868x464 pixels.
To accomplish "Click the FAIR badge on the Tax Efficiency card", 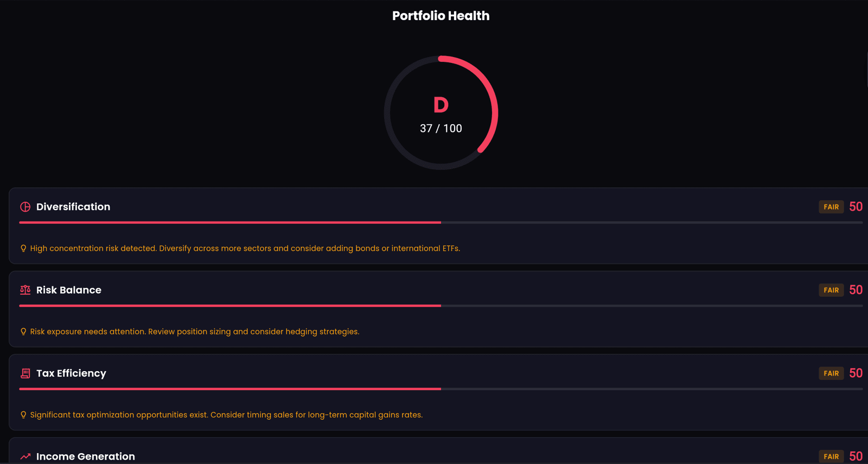I will pyautogui.click(x=831, y=373).
